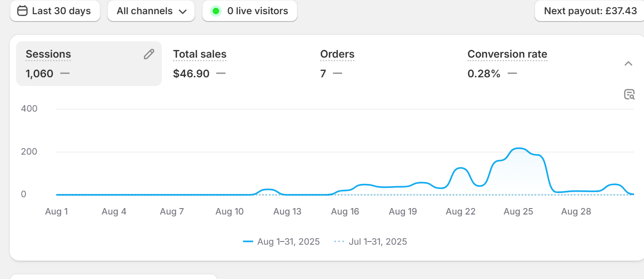The height and width of the screenshot is (279, 644).
Task: Toggle the Aug 1–31, 2025 legend series
Action: pyautogui.click(x=288, y=241)
